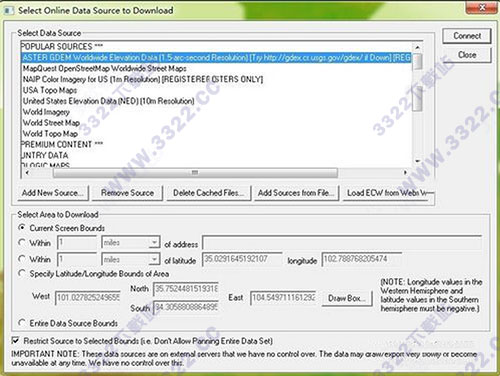Click the North bound field
This screenshot has width=500, height=376.
[x=186, y=289]
